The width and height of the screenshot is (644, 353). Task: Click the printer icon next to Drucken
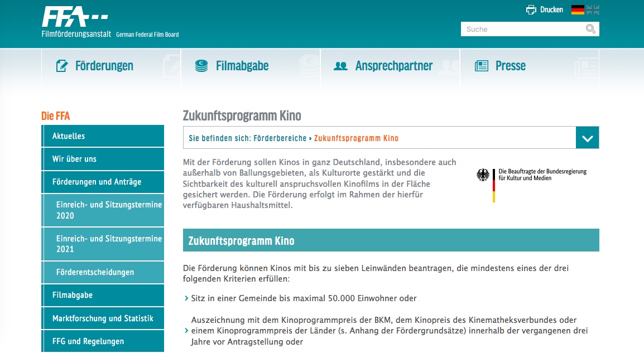(x=531, y=10)
